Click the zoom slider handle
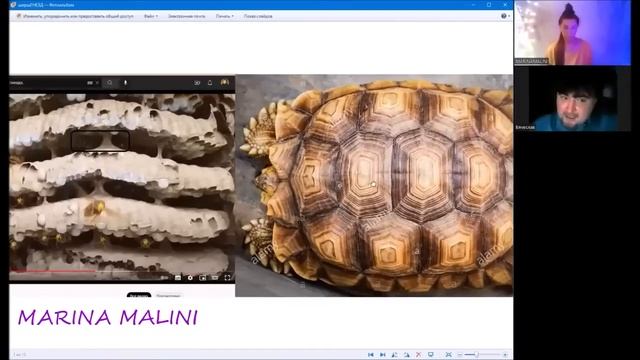This screenshot has width=640, height=360. 477,355
